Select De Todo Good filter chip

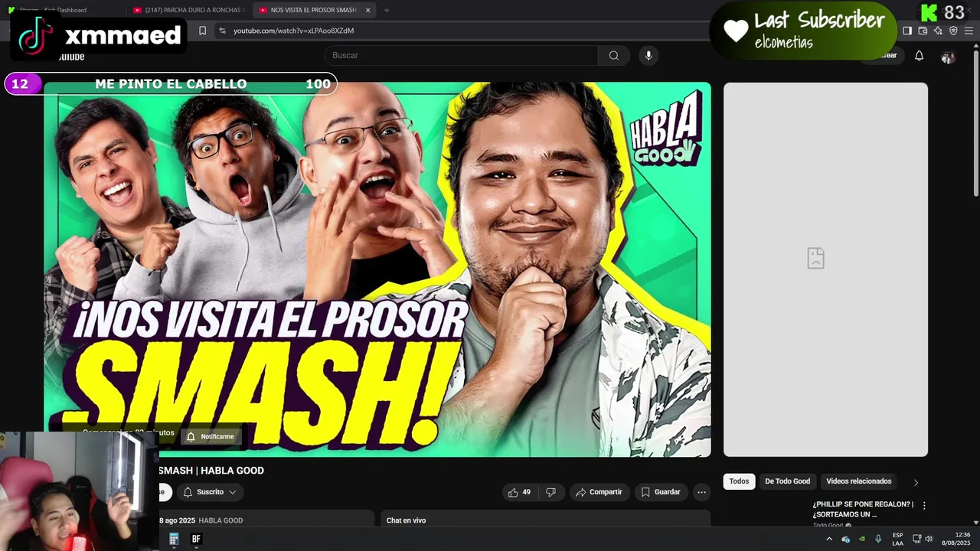[x=787, y=481]
